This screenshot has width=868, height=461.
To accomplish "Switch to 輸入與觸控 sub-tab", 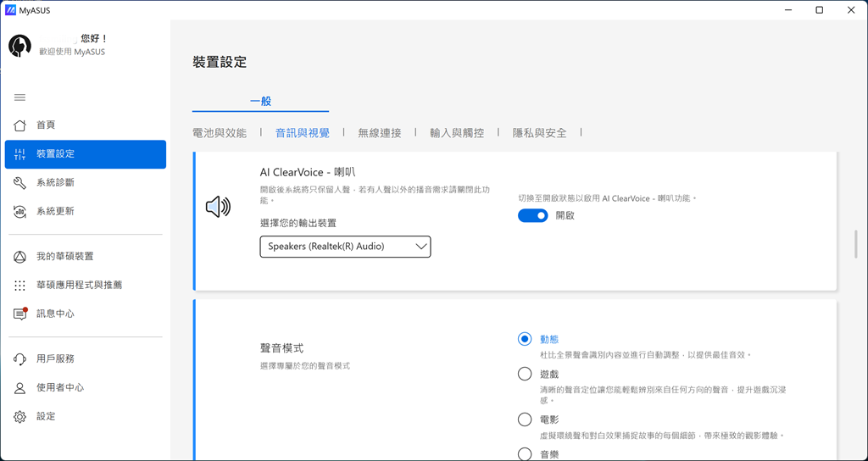I will point(457,133).
